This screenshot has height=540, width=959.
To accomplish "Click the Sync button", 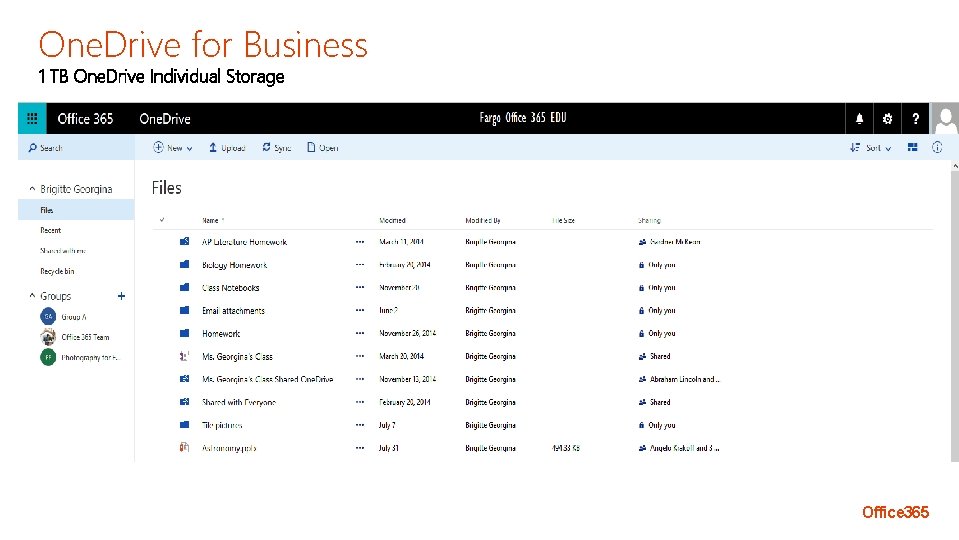I will (276, 147).
